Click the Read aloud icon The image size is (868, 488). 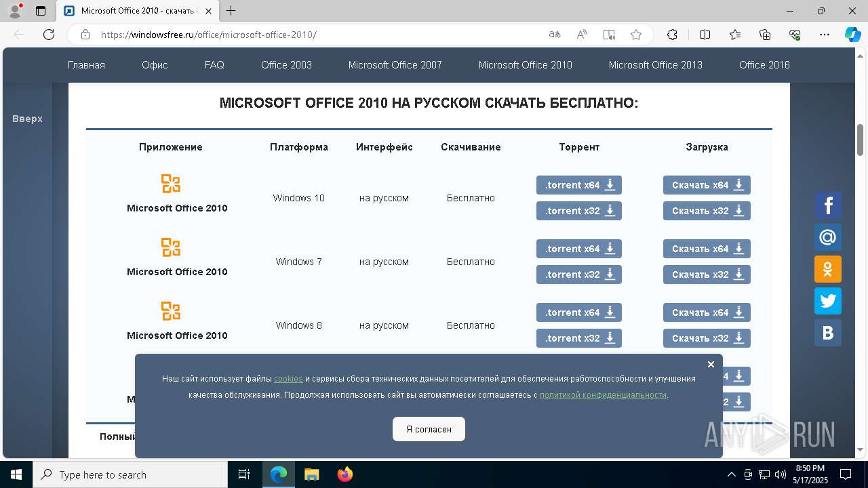[582, 35]
